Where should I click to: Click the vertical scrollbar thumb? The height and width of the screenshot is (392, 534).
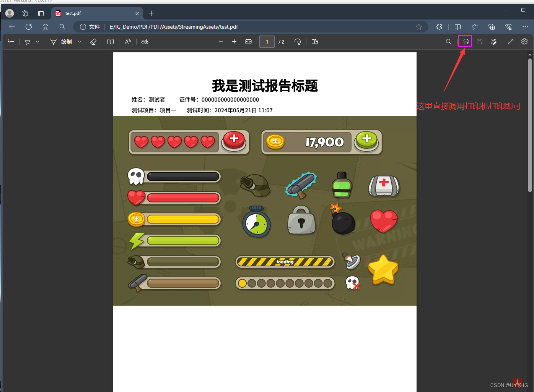[530, 125]
